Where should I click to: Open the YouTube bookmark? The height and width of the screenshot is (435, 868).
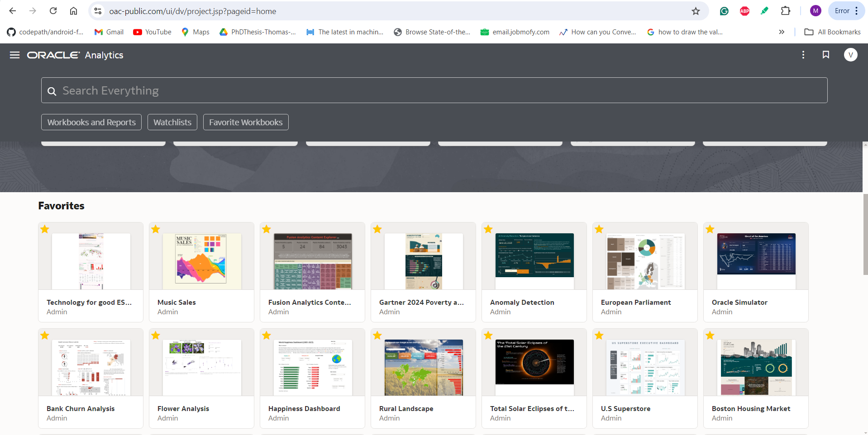point(152,32)
